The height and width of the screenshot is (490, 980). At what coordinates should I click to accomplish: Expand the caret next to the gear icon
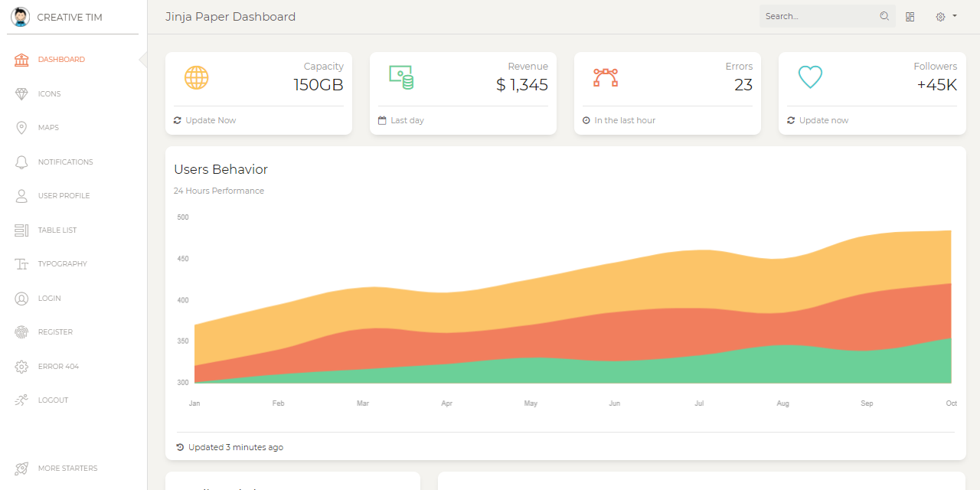[953, 16]
